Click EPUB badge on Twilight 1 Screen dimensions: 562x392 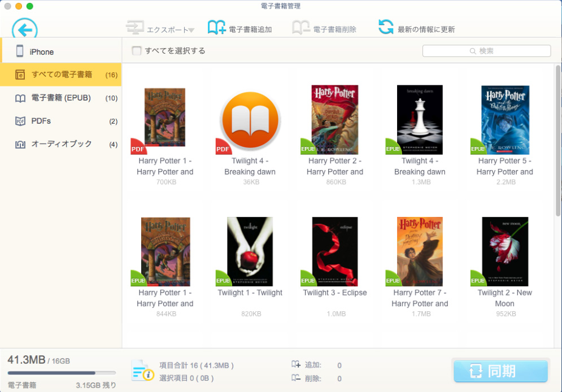coord(223,281)
